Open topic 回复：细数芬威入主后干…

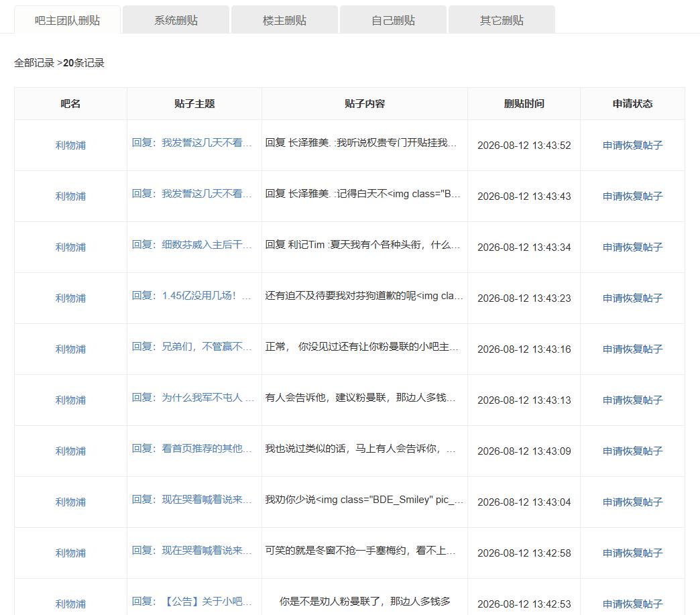click(192, 244)
